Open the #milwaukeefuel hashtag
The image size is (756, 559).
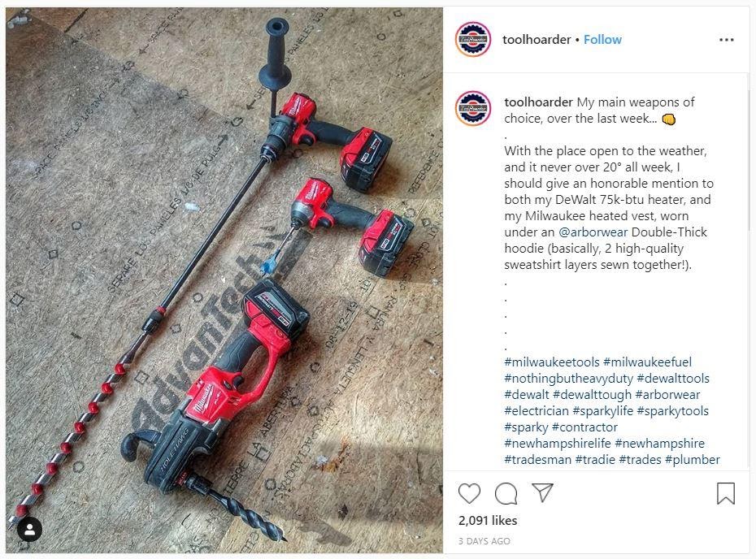(x=648, y=362)
